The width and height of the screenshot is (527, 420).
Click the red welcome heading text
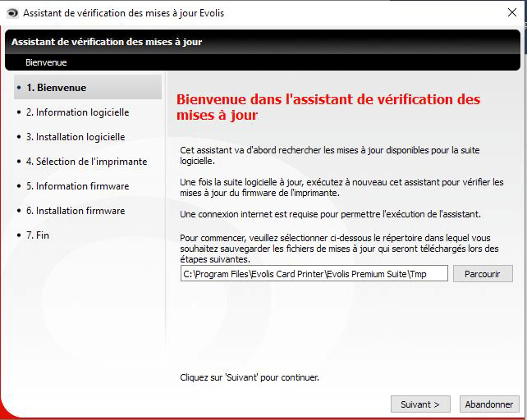[328, 107]
